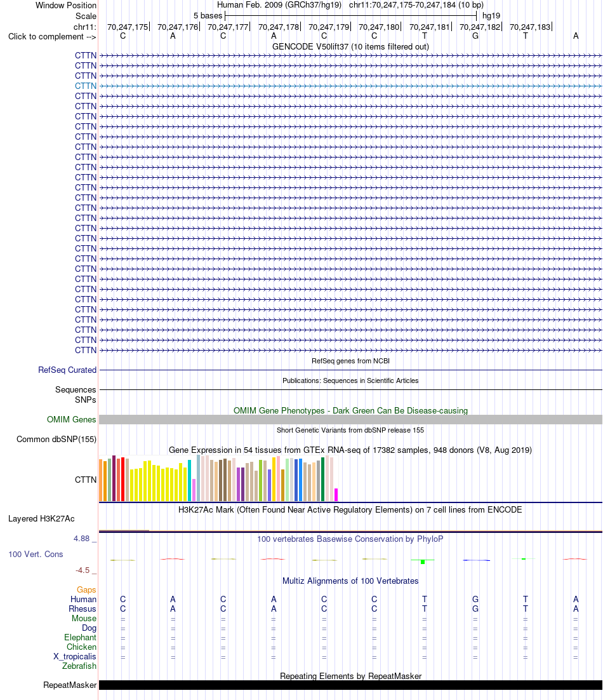
Task: Click the "Chicken" alignment row label
Action: (x=82, y=647)
